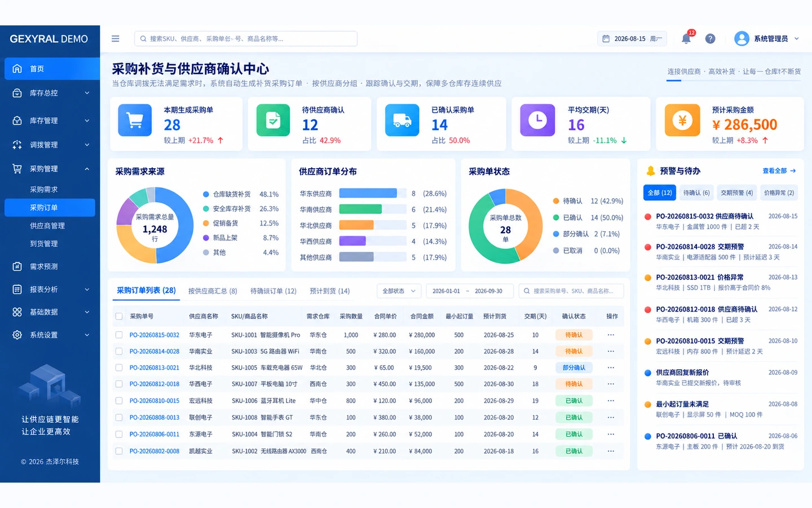Check the box for PO-20260810-0015
The image size is (812, 508).
(x=119, y=401)
